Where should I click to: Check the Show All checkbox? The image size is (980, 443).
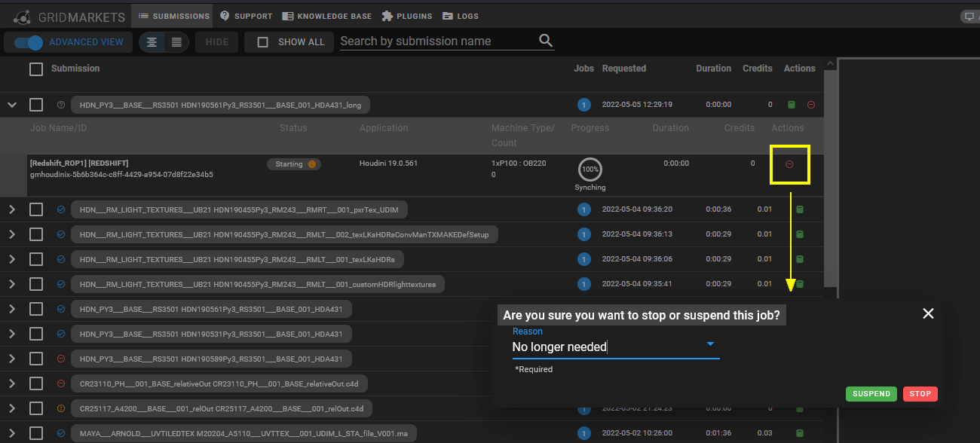coord(263,42)
